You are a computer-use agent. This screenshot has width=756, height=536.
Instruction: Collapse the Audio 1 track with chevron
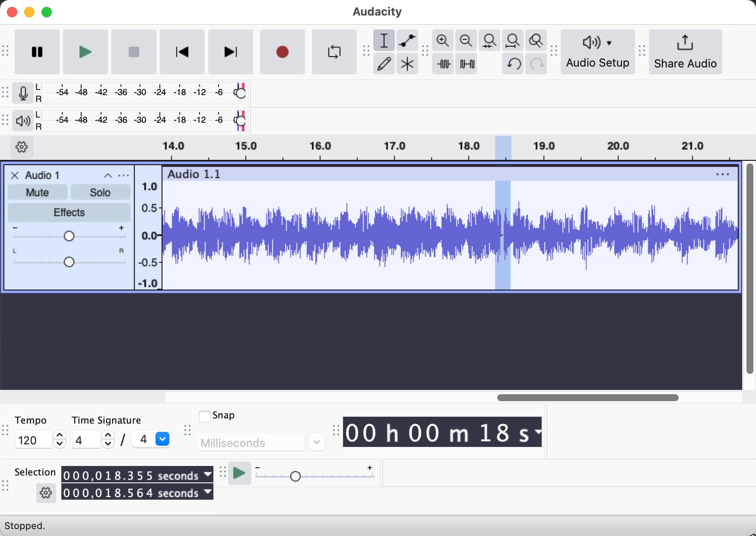pos(108,175)
